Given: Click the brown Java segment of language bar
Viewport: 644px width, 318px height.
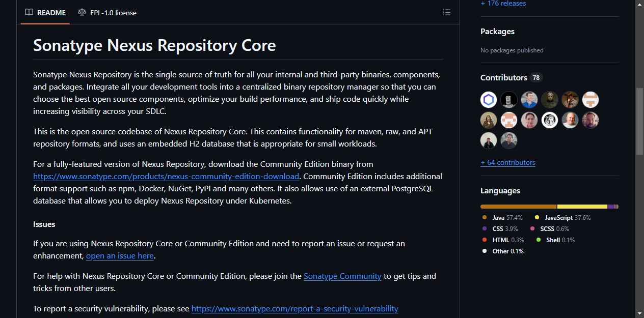Looking at the screenshot, I should tap(519, 207).
